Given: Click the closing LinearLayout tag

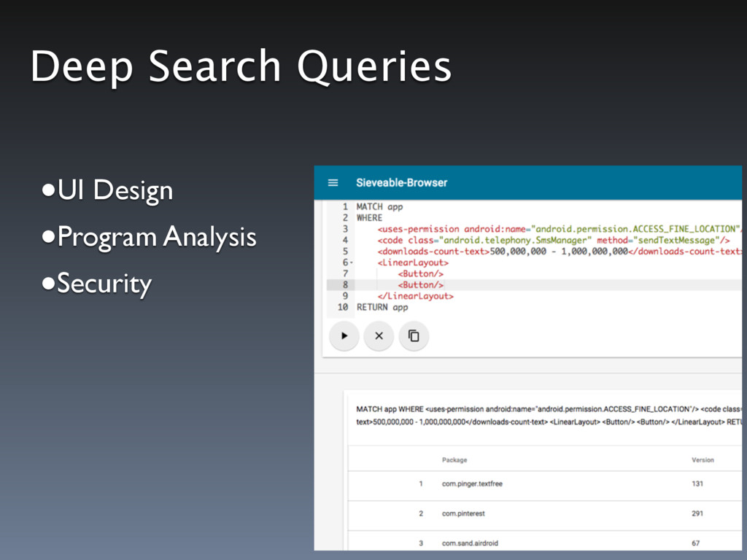Looking at the screenshot, I should tap(415, 296).
